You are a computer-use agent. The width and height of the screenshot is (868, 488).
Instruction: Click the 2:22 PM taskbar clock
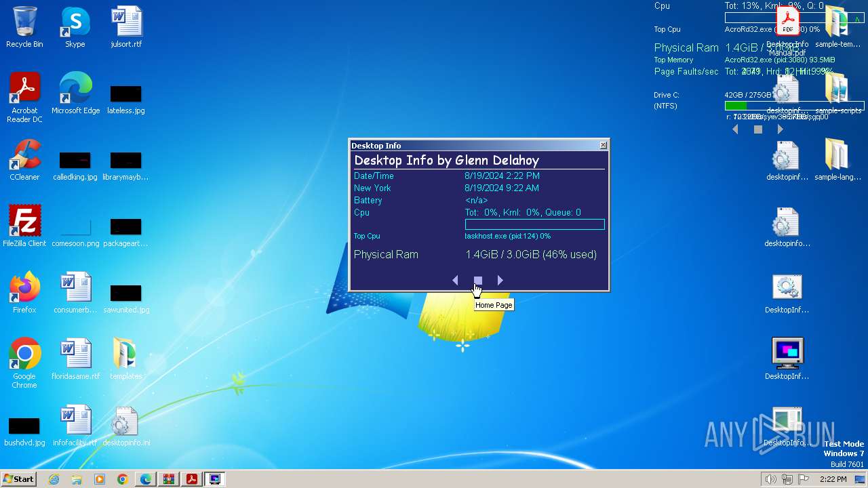pyautogui.click(x=833, y=479)
